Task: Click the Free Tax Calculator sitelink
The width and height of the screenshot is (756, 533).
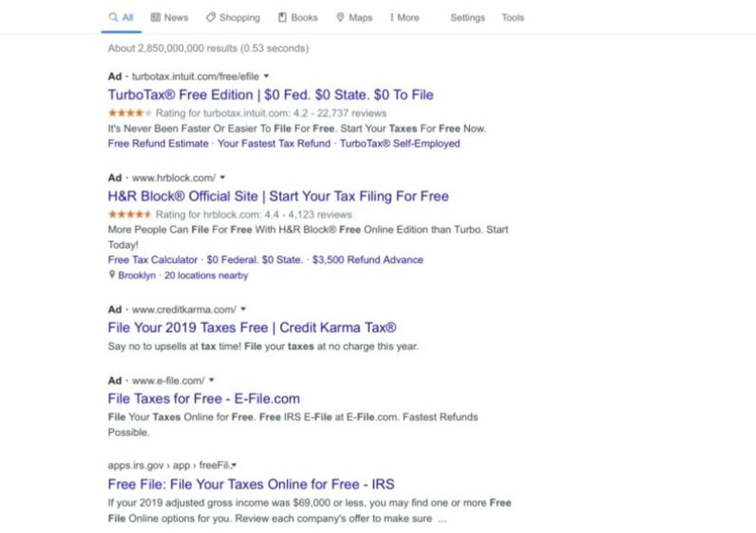Action: click(153, 260)
